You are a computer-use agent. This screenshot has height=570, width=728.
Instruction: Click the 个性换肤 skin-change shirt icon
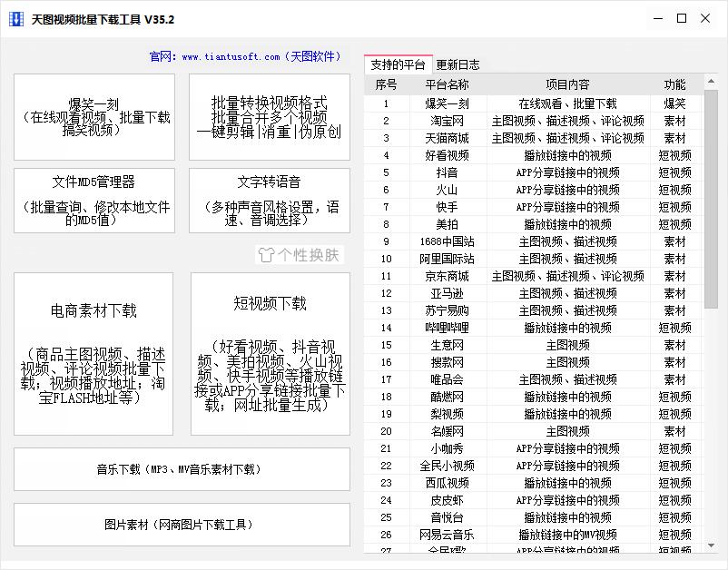(267, 255)
